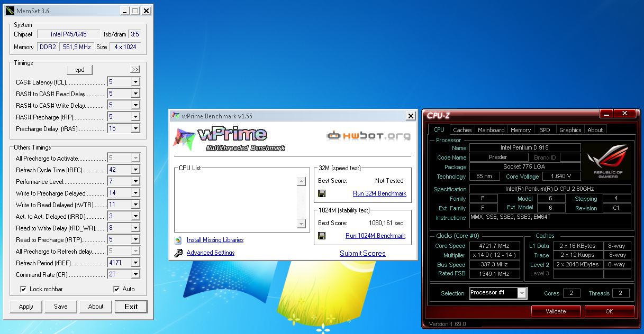Switch to the Memory tab in CPU-Z

(x=521, y=130)
